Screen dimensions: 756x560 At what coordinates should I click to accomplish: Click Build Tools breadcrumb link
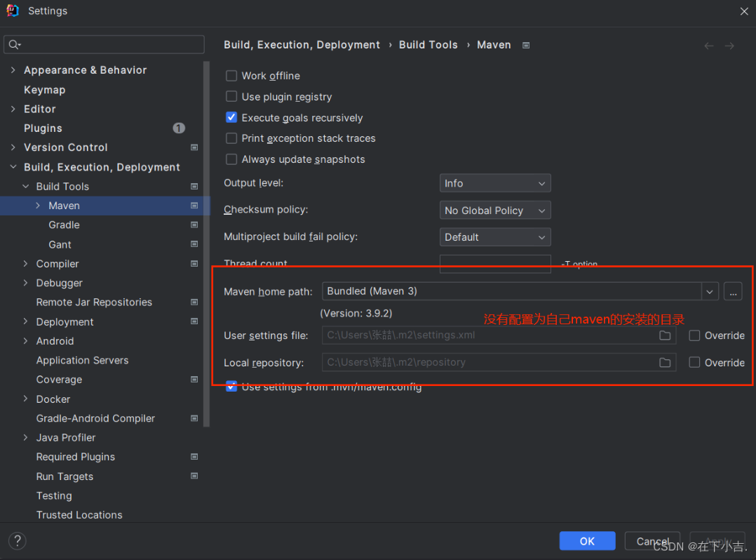tap(428, 45)
